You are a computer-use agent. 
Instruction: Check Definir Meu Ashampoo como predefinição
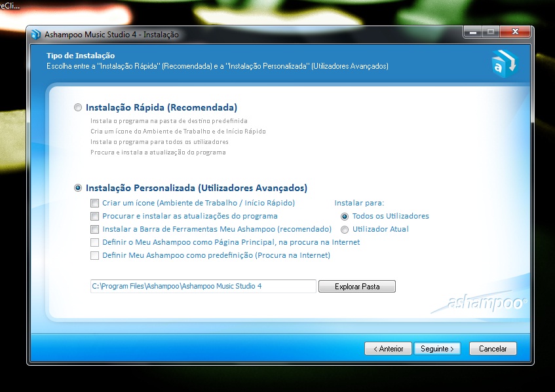coord(94,256)
